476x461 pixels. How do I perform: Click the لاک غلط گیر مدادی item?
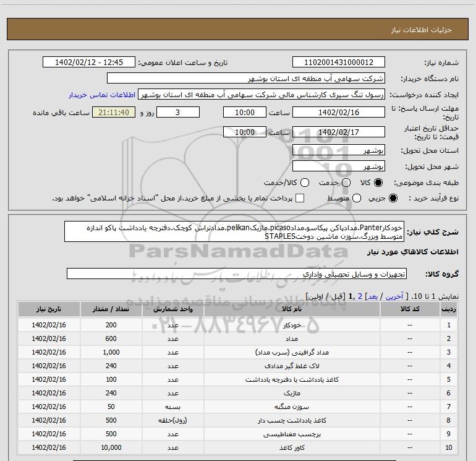coord(292,366)
